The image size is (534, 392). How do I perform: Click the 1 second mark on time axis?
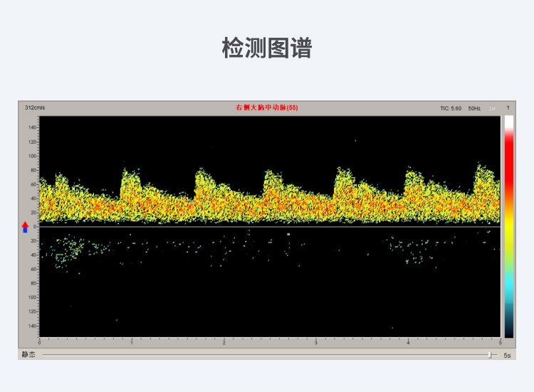pyautogui.click(x=132, y=342)
